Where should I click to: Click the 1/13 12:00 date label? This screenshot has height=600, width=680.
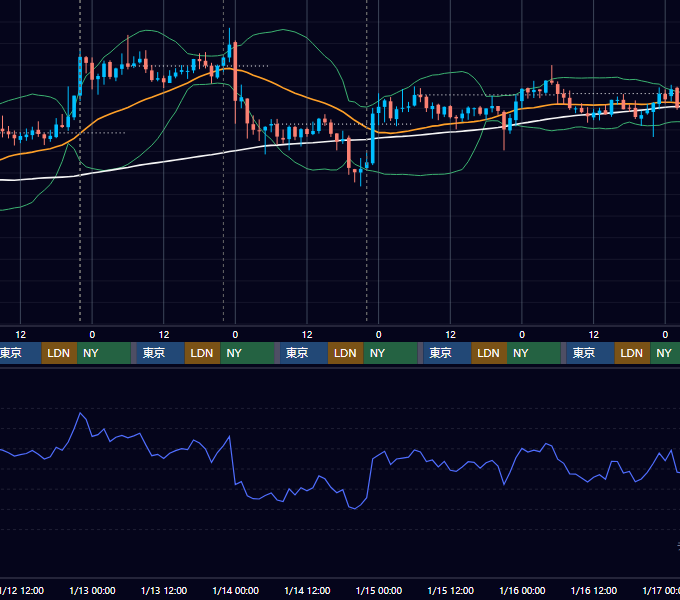pos(164,590)
